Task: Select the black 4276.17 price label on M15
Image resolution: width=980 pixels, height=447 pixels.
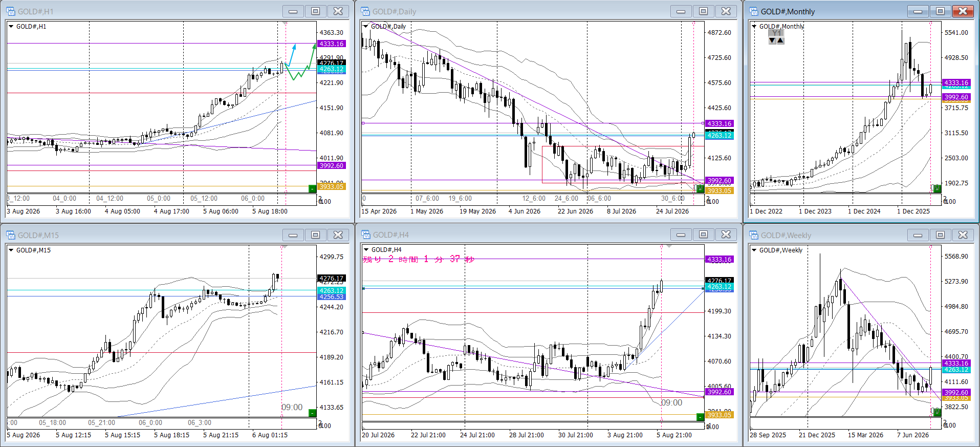Action: pos(332,278)
